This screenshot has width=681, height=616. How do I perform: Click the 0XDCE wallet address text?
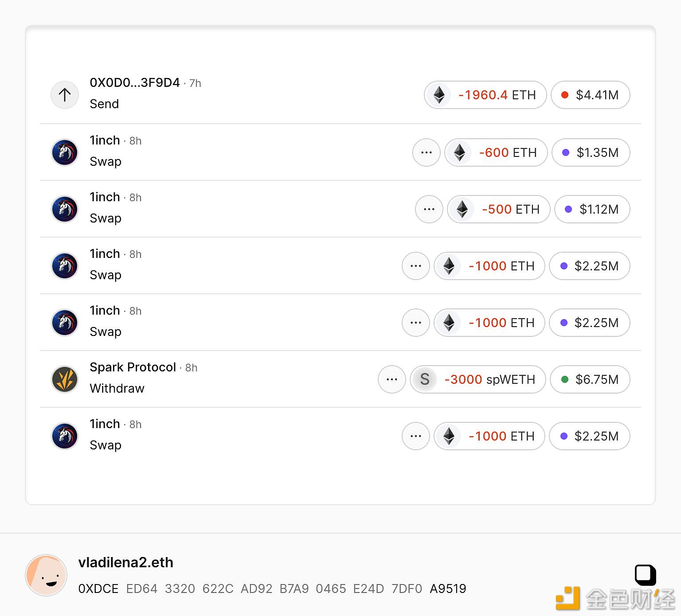pyautogui.click(x=272, y=589)
